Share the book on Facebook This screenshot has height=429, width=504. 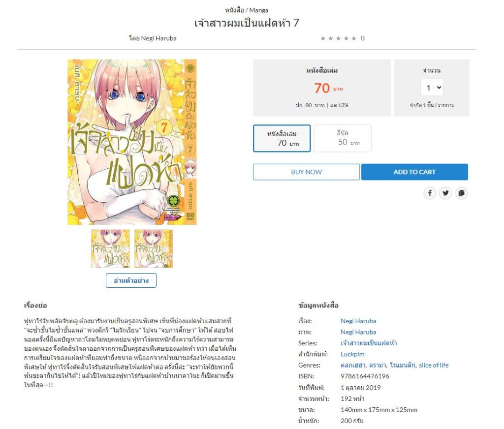429,193
